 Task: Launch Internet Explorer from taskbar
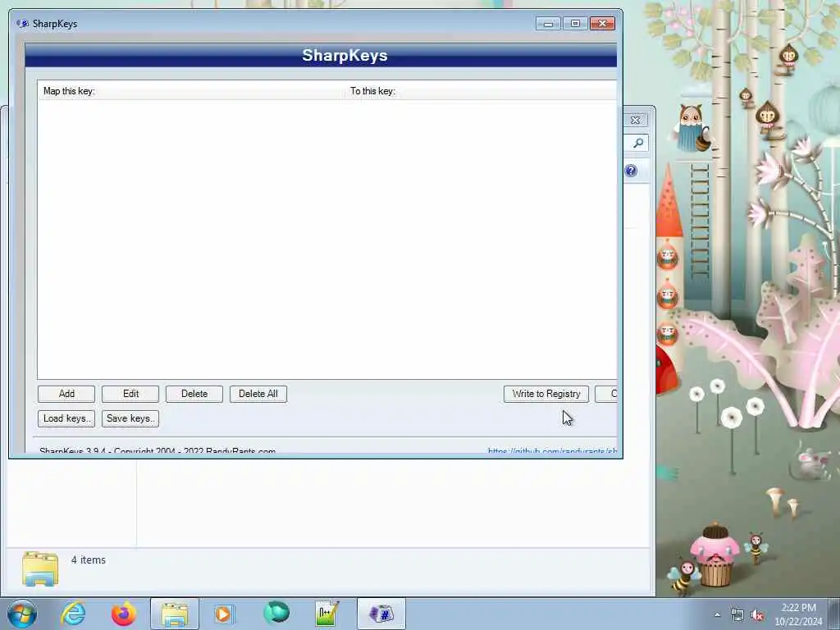point(73,614)
